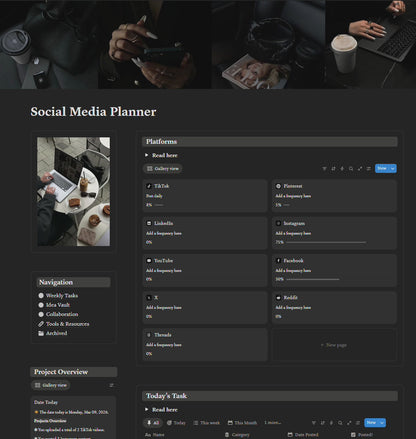
Task: Click the sort icon in Today's Task toolbar
Action: [322, 423]
